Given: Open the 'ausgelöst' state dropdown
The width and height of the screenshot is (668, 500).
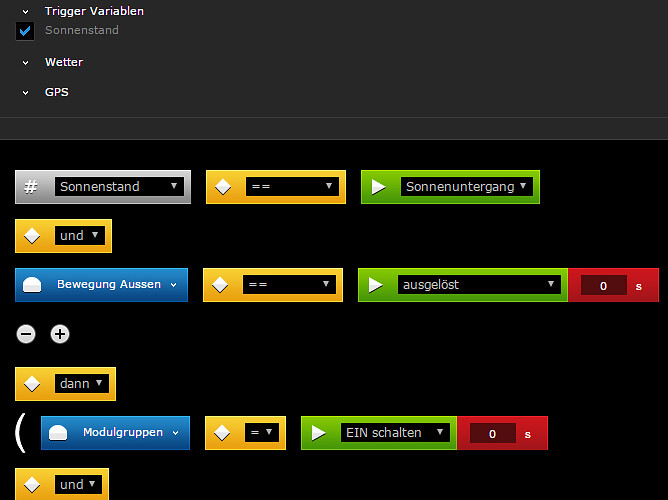Looking at the screenshot, I should (x=479, y=284).
